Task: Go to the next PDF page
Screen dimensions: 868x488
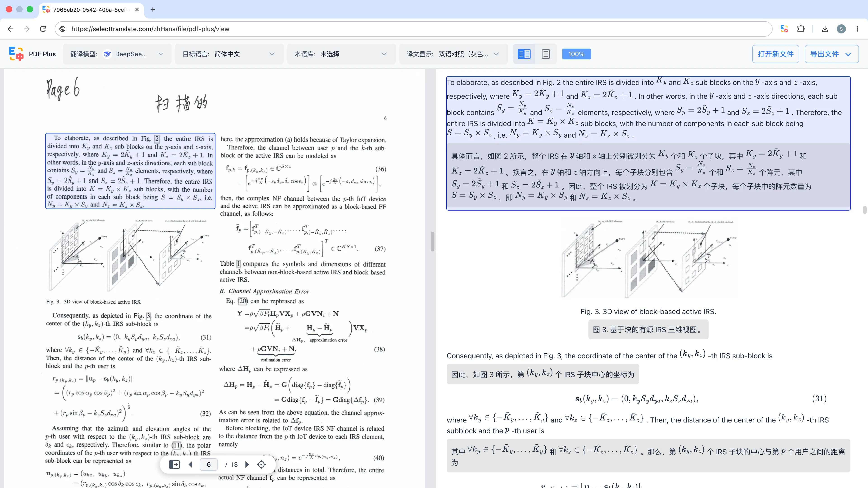Action: click(x=247, y=465)
